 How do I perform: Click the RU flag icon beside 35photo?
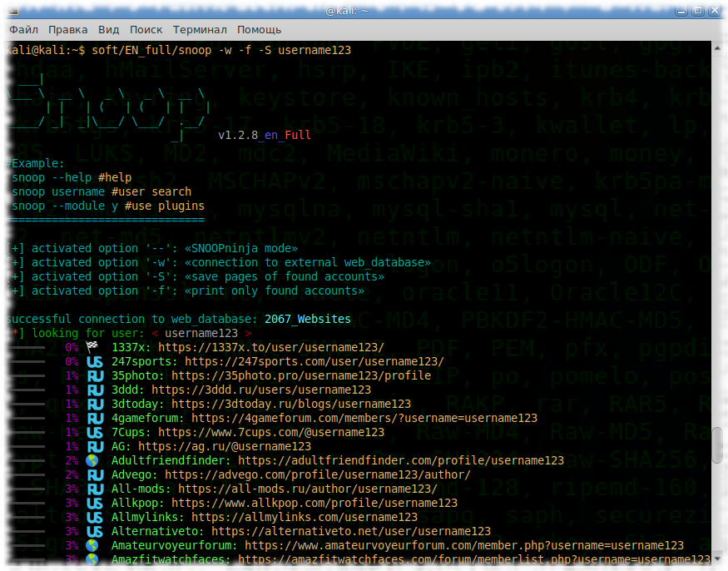click(x=94, y=375)
